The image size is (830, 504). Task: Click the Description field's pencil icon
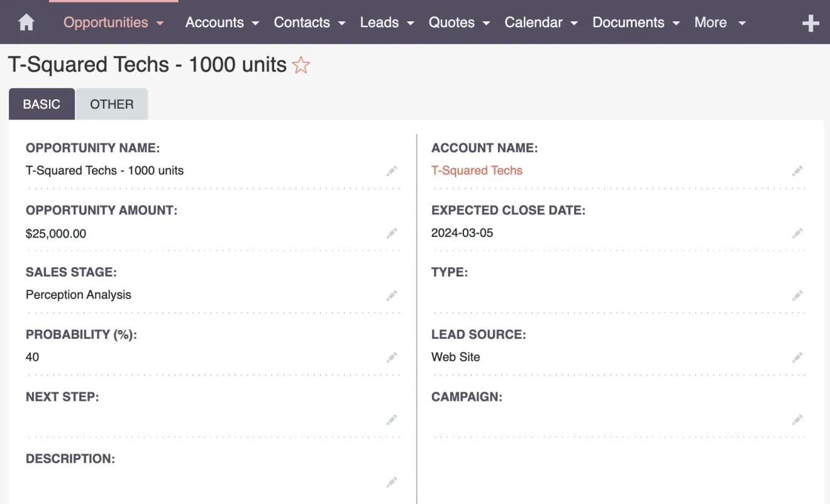(x=391, y=481)
